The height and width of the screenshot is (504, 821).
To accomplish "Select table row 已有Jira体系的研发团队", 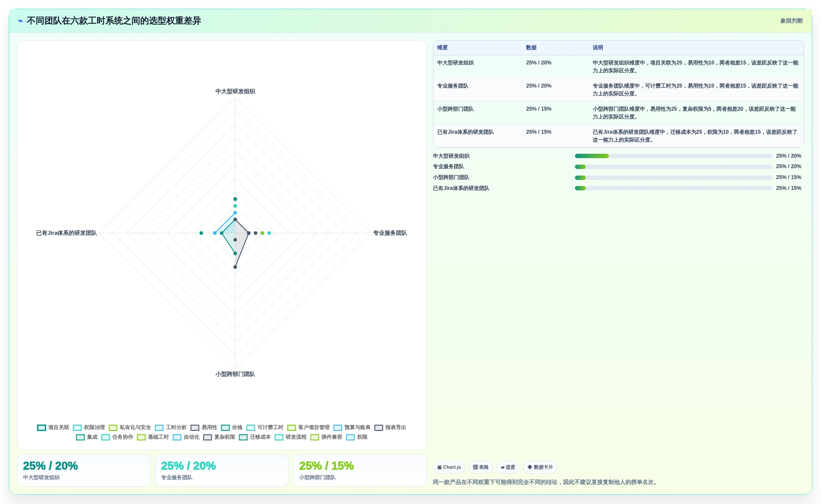I will tap(618, 136).
